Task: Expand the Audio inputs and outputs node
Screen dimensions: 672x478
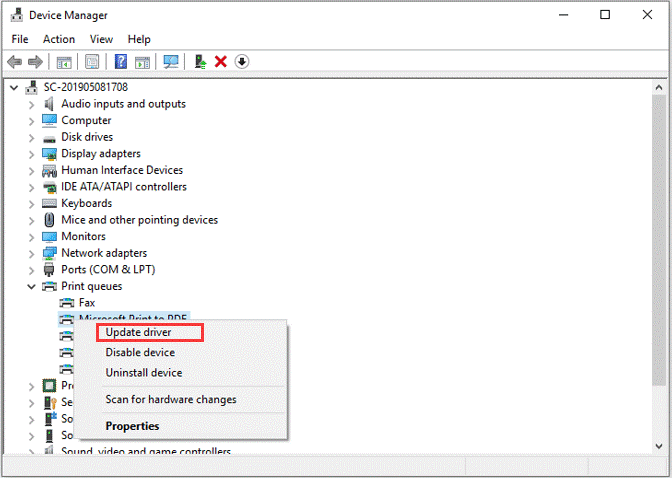Action: [x=31, y=105]
